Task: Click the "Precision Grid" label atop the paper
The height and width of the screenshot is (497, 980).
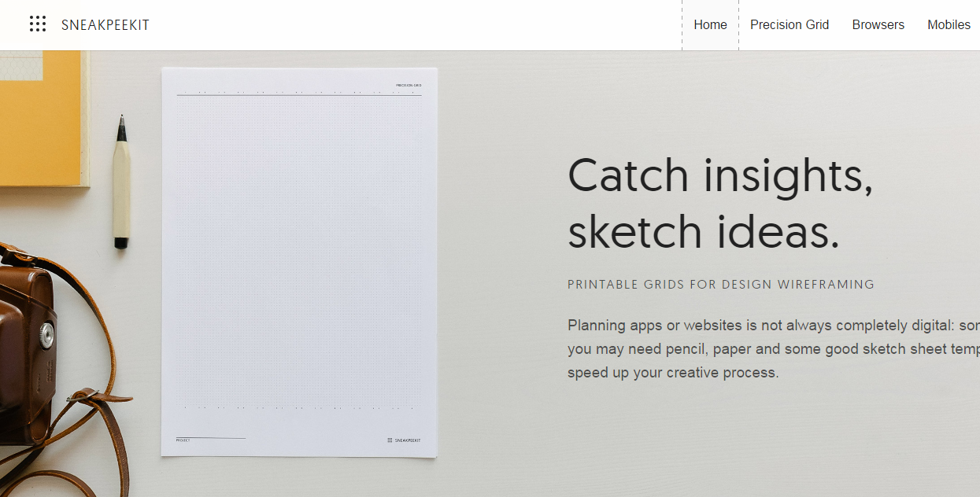Action: 408,85
